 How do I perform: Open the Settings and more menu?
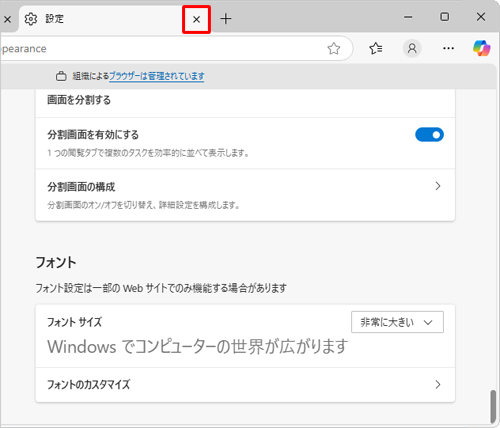pos(448,49)
